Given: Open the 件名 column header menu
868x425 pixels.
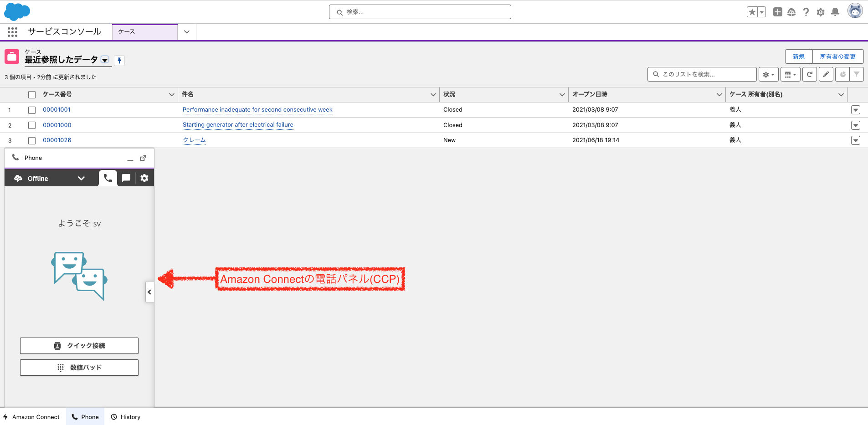Looking at the screenshot, I should (432, 94).
